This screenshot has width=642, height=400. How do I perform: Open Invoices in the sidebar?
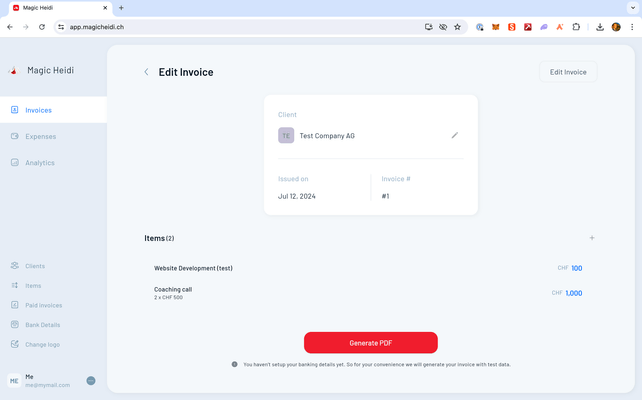38,110
